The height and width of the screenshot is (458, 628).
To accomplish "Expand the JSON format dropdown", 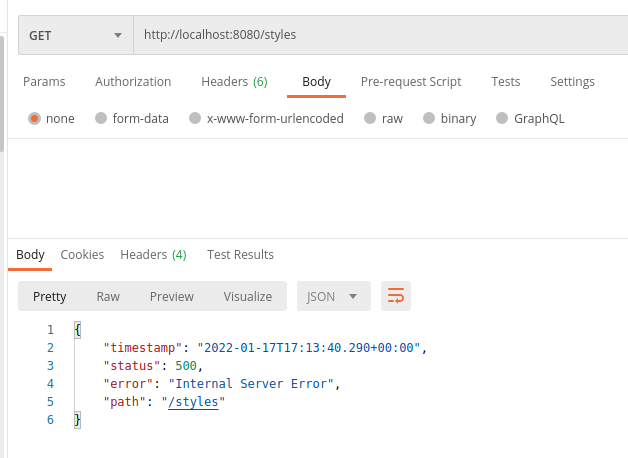I will click(x=334, y=296).
